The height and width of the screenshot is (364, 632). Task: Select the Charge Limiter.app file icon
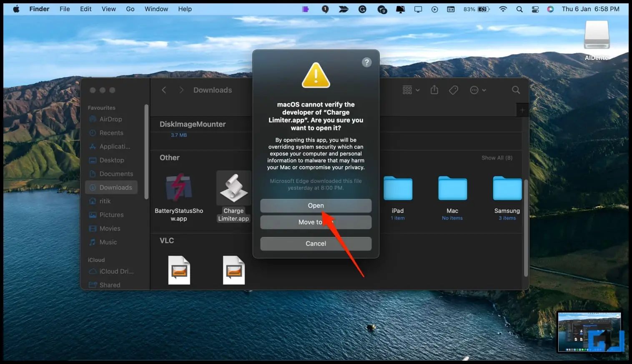point(233,188)
